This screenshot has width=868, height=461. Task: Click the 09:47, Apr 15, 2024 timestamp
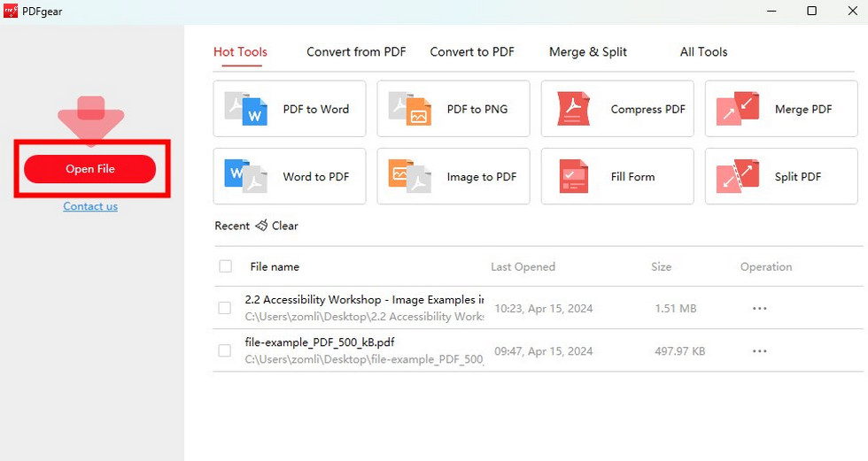pos(544,351)
